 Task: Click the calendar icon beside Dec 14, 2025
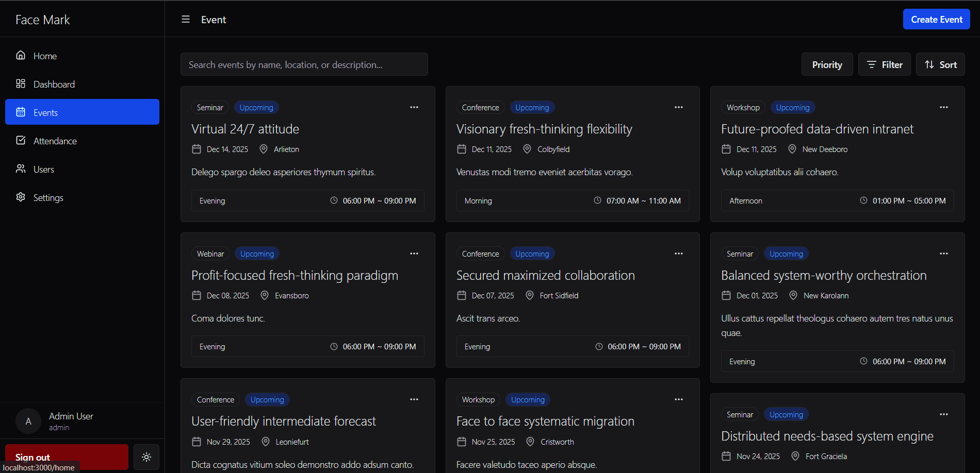click(197, 148)
